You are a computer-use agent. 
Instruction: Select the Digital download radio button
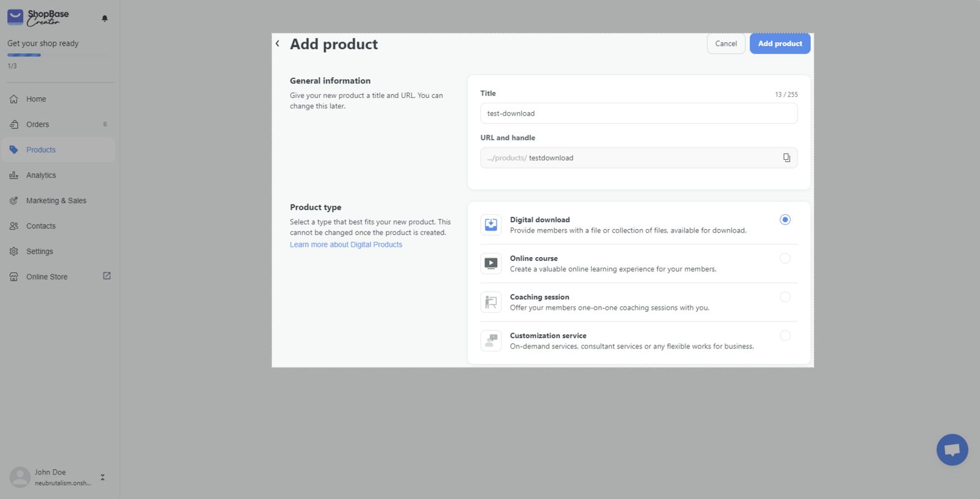[x=785, y=220]
